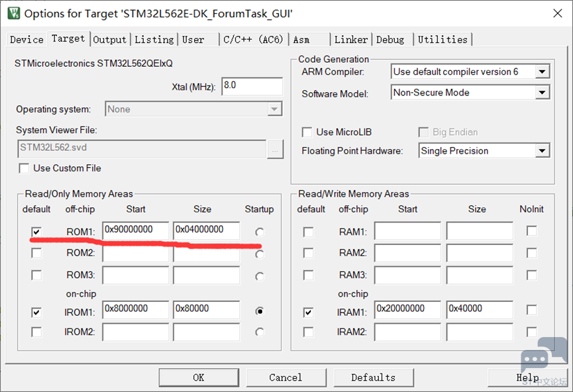Select the ROM1 Startup radio button
This screenshot has width=573, height=392.
(x=260, y=232)
